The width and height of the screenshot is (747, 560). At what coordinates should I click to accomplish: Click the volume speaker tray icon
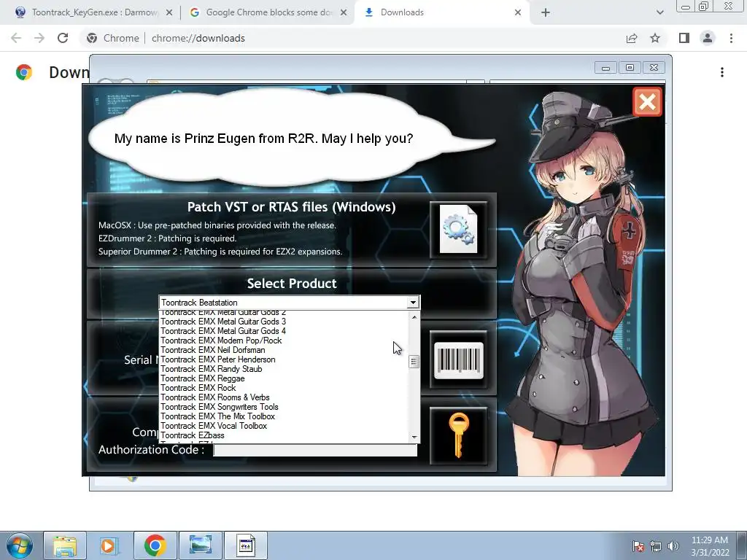[x=673, y=546]
